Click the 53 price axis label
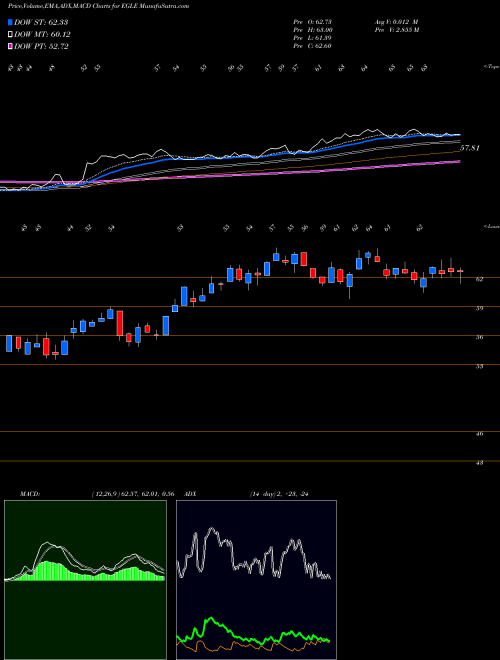Screen dimensions: 500x660 480,367
